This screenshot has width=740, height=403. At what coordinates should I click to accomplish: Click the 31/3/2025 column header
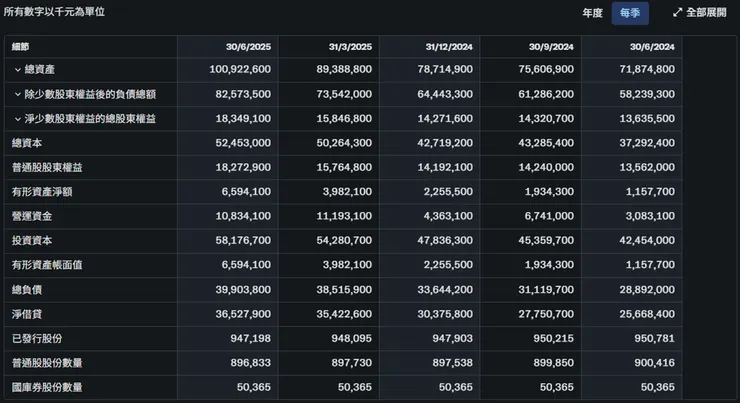click(x=350, y=47)
